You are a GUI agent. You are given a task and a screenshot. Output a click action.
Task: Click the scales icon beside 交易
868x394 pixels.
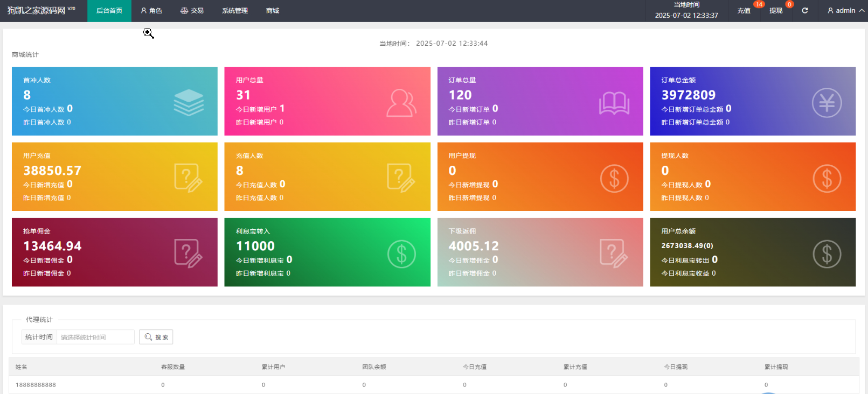184,11
